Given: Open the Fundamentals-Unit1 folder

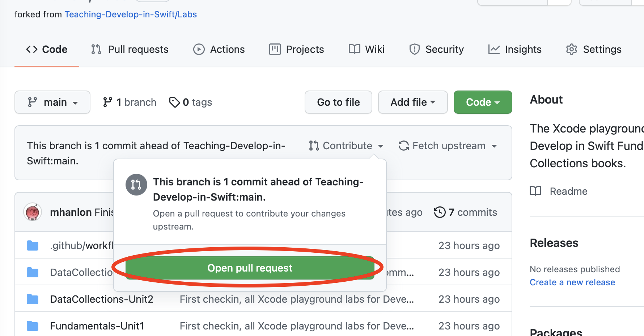Looking at the screenshot, I should [97, 326].
